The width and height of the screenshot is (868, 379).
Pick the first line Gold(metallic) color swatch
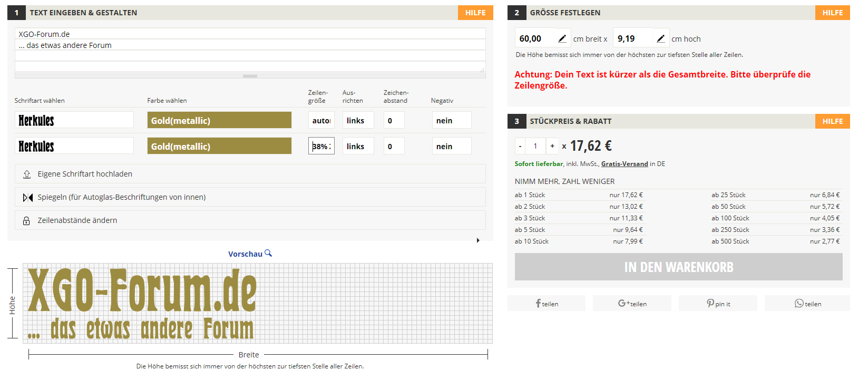pos(219,120)
